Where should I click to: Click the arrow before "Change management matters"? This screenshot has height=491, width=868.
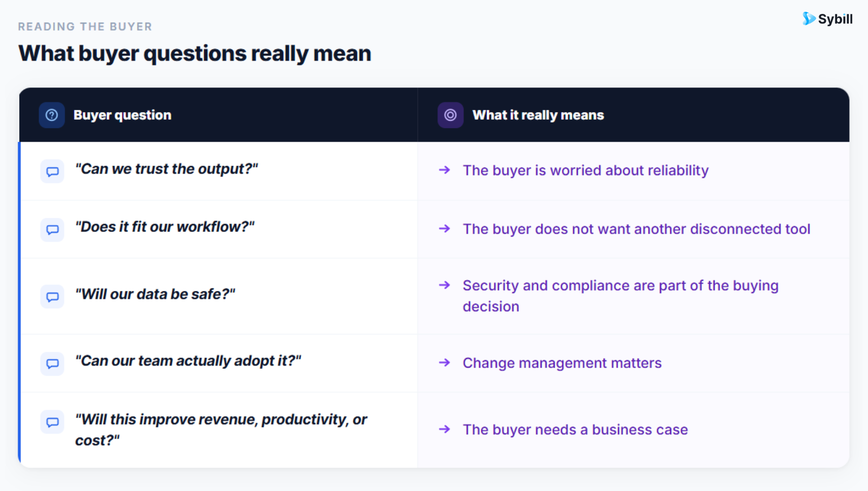(x=444, y=363)
